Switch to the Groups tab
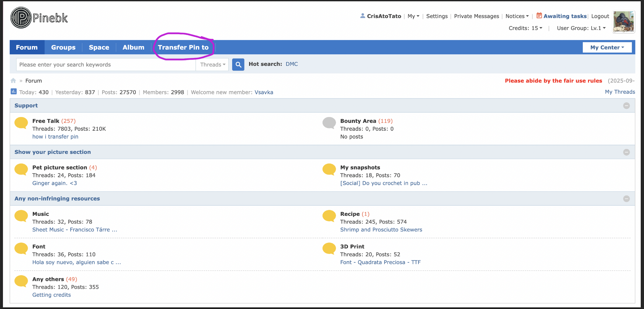The image size is (644, 309). tap(63, 47)
